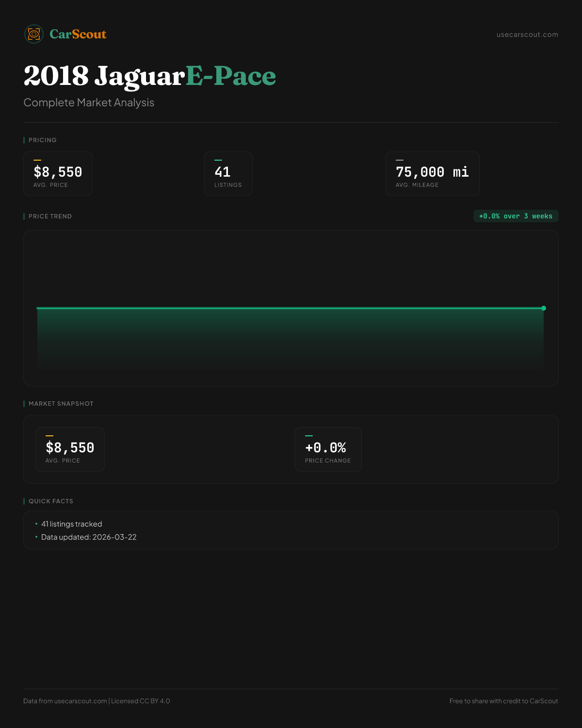Screen dimensions: 582x728
Task: Click the "41 listings tracked" bullet item
Action: 72,524
